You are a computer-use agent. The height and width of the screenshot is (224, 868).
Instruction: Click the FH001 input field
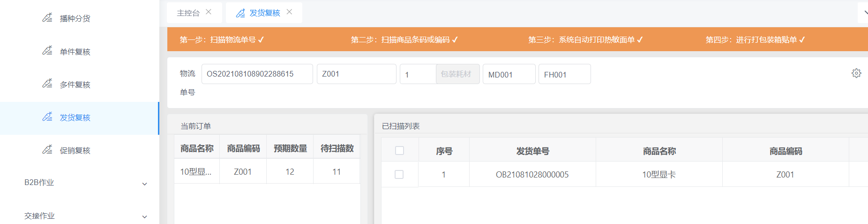pos(565,74)
